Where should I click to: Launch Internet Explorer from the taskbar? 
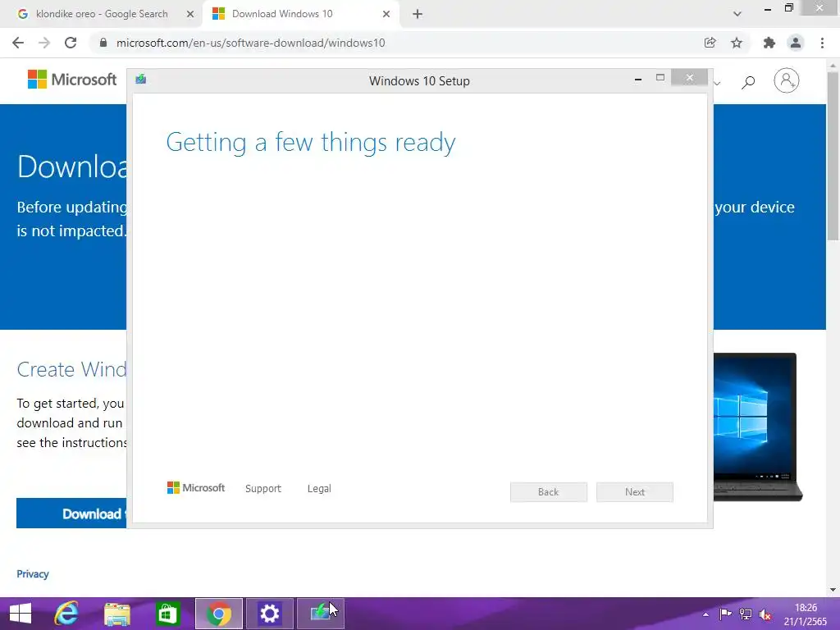(x=66, y=614)
